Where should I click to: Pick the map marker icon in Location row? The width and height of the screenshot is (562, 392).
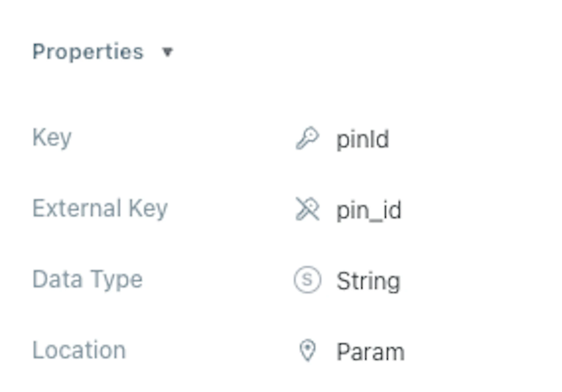click(308, 350)
